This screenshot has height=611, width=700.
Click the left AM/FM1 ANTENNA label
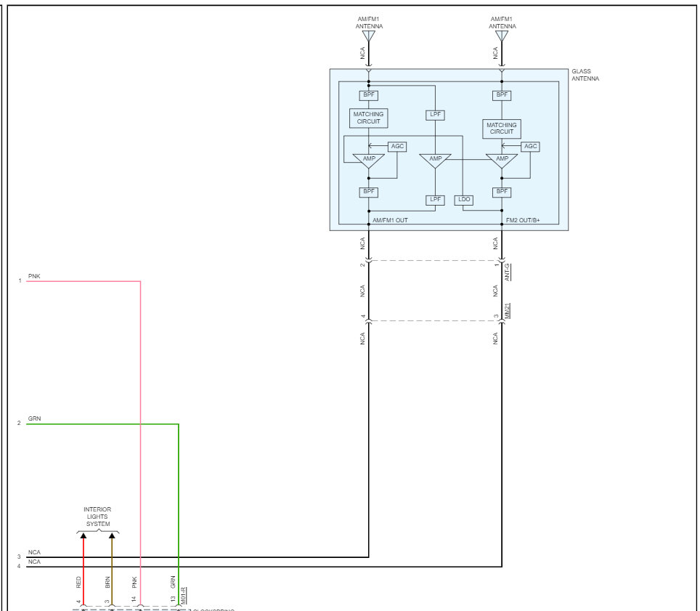tap(369, 23)
